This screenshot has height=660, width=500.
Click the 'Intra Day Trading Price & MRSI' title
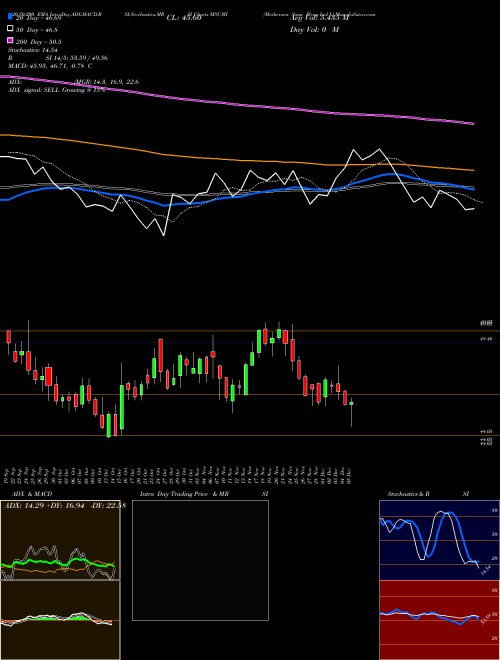[x=204, y=494]
